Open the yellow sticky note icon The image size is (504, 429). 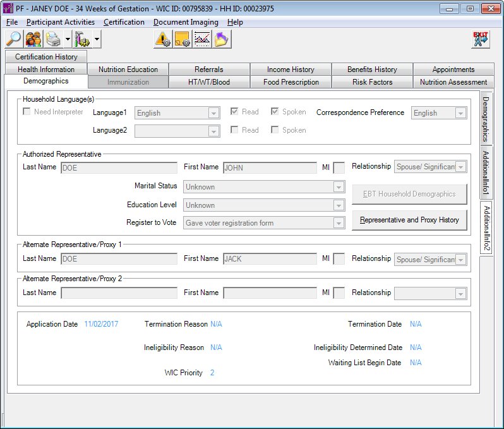183,39
